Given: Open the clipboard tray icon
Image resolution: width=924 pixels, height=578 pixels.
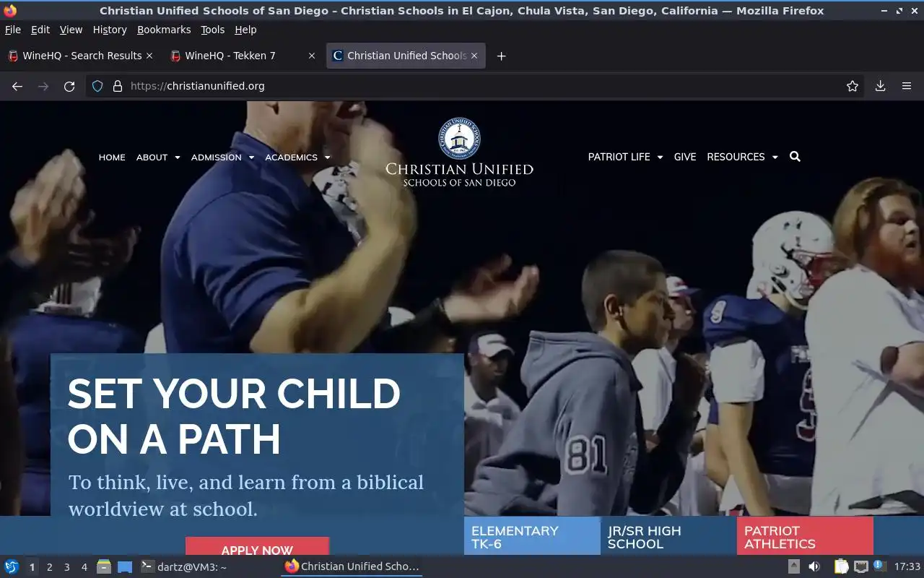Looking at the screenshot, I should click(x=841, y=567).
